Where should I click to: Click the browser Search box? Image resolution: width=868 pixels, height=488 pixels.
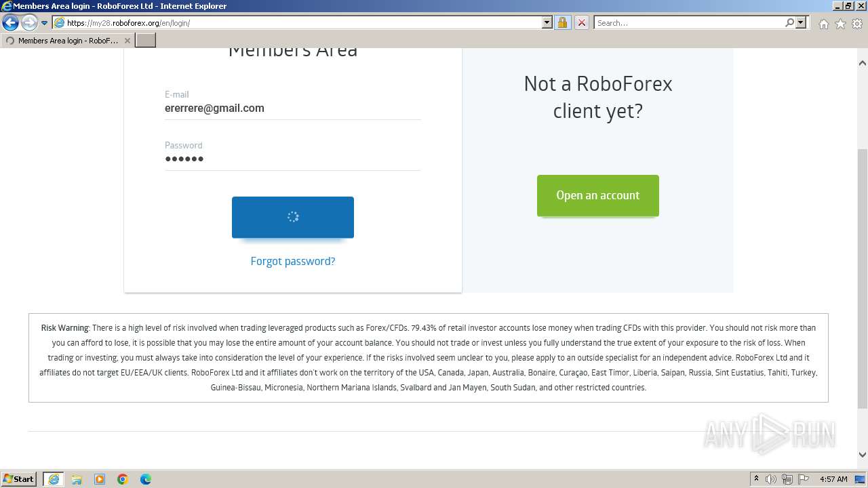point(689,22)
